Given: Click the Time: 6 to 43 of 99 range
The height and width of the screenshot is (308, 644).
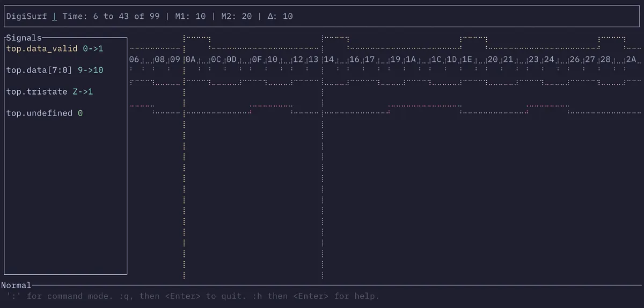Looking at the screenshot, I should click(111, 17).
